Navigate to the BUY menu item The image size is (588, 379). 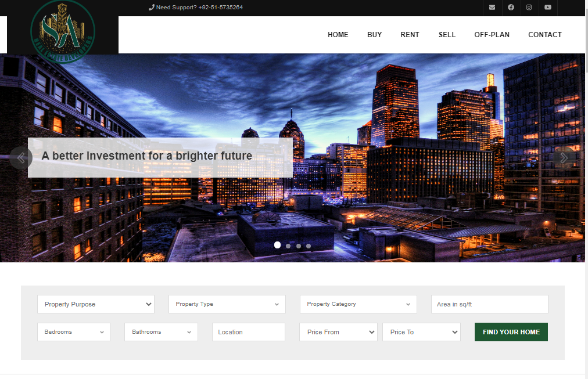[374, 35]
